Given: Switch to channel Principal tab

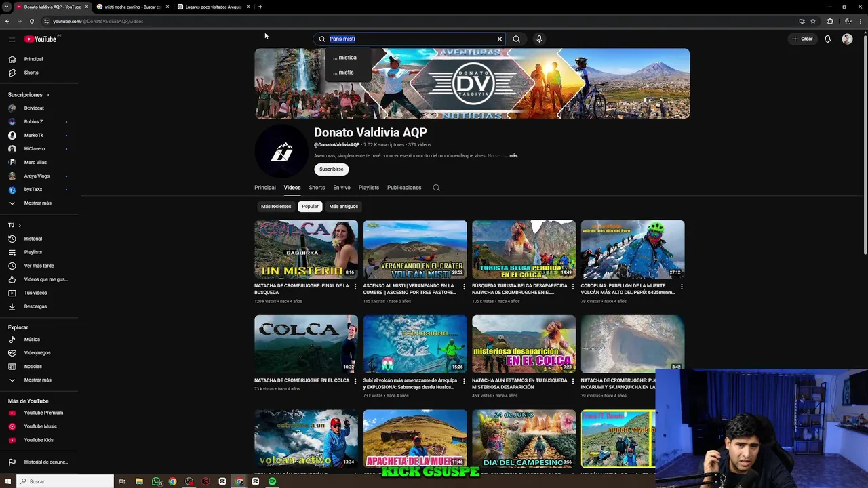Looking at the screenshot, I should (x=265, y=188).
